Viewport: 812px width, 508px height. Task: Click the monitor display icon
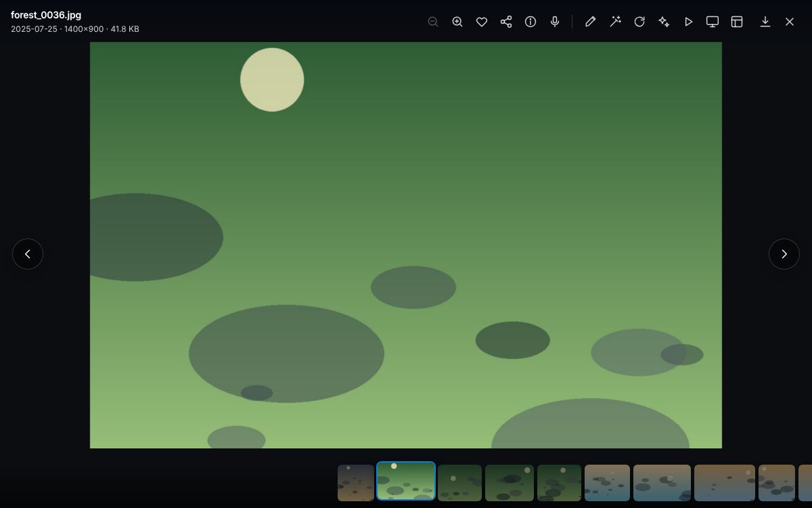713,22
